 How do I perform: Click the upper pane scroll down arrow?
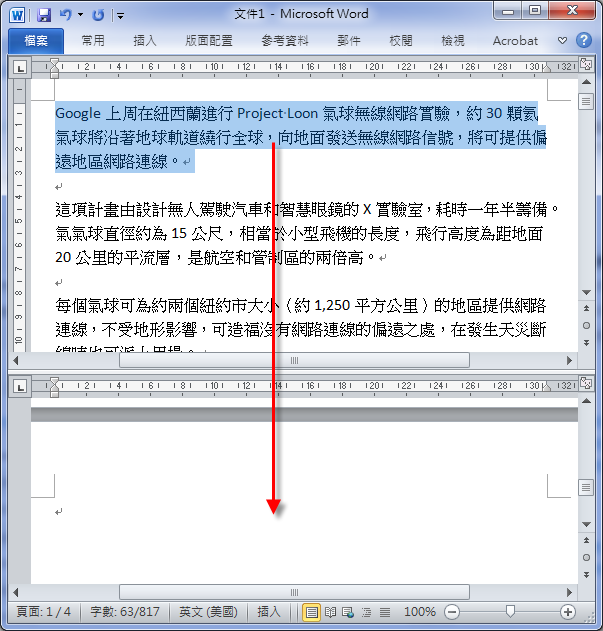tap(586, 293)
